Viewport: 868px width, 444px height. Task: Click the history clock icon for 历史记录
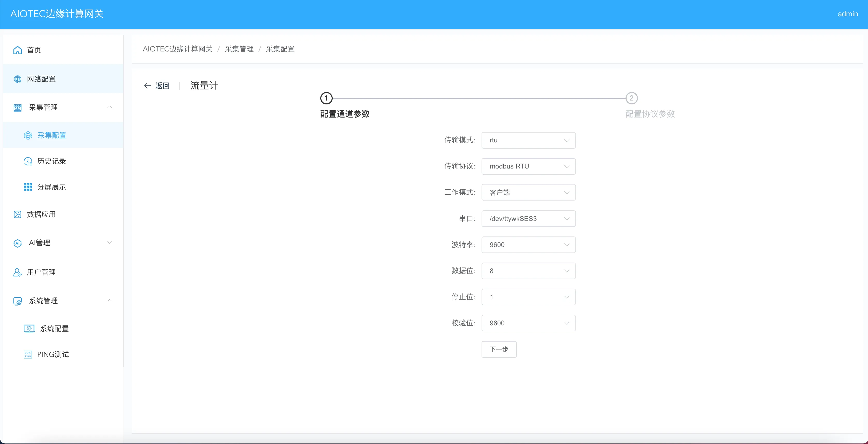[28, 161]
